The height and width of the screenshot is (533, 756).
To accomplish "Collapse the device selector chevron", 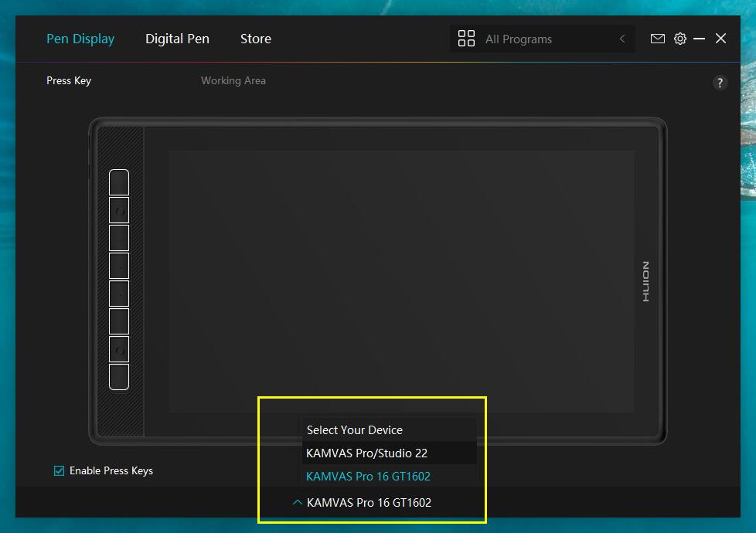I will coord(298,503).
